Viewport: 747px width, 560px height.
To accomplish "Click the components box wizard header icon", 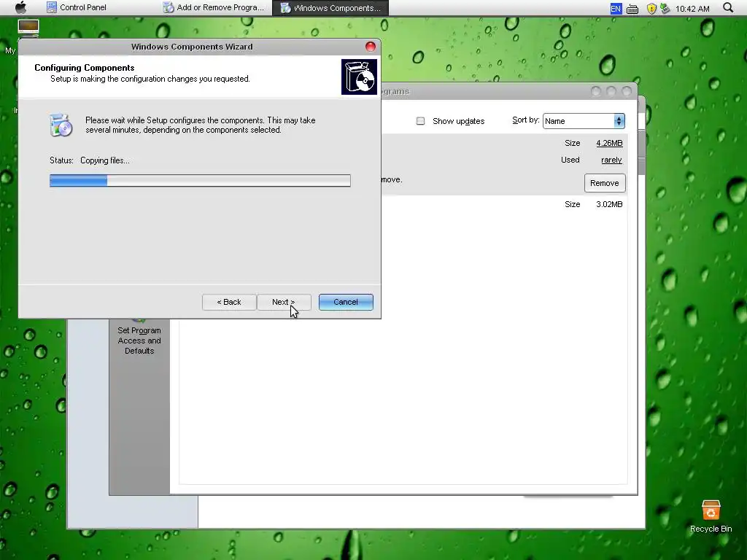I will 359,77.
